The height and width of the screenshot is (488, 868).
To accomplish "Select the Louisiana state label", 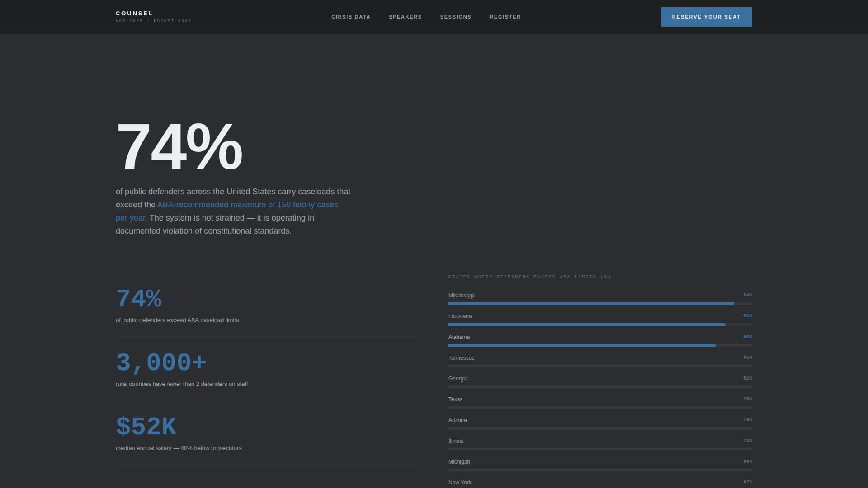I will click(x=460, y=316).
